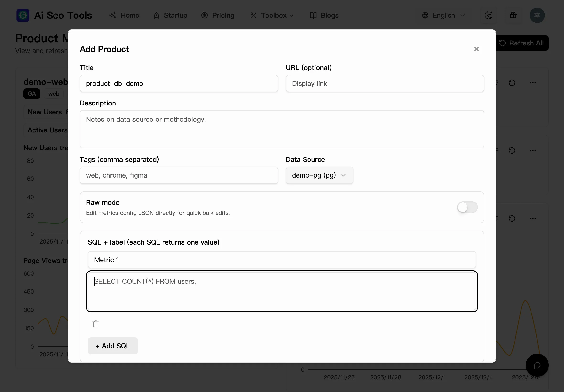Click the SELECT COUNT SQL textarea

pyautogui.click(x=281, y=291)
